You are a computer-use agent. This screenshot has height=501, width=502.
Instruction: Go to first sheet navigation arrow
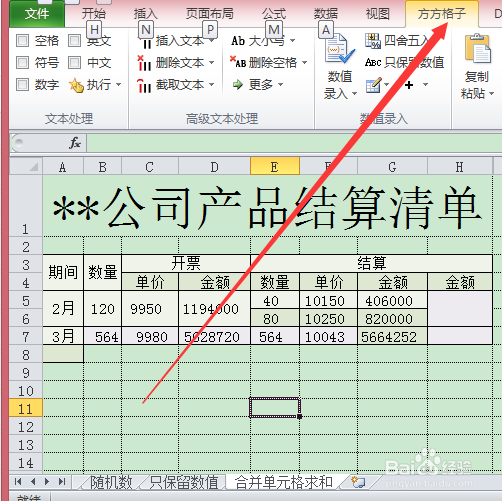coord(18,481)
